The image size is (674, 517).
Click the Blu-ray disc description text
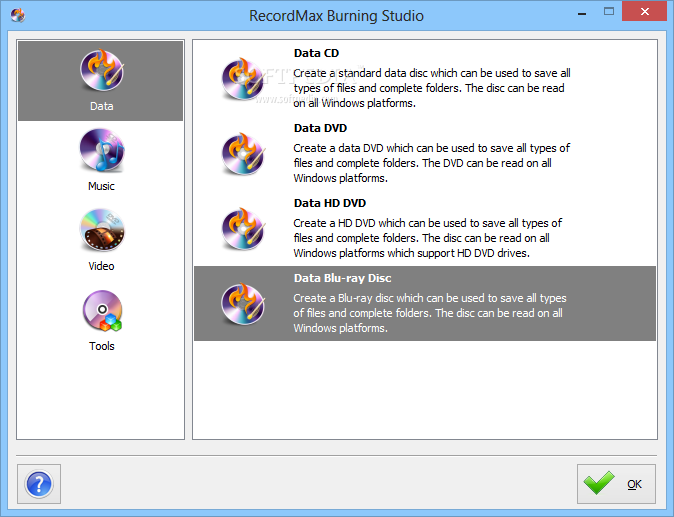[x=430, y=313]
